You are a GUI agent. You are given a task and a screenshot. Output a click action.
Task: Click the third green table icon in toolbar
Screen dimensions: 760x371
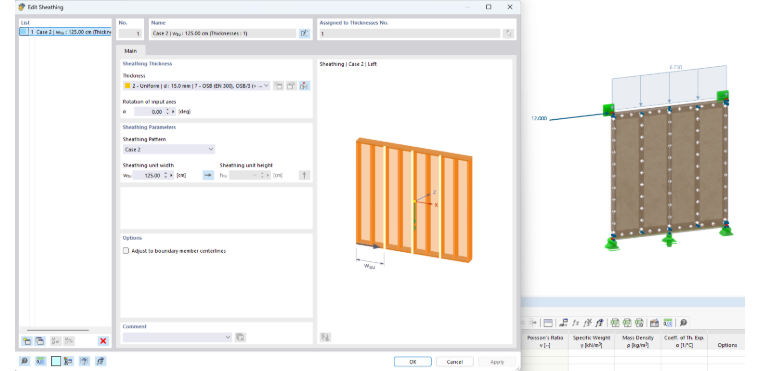639,323
